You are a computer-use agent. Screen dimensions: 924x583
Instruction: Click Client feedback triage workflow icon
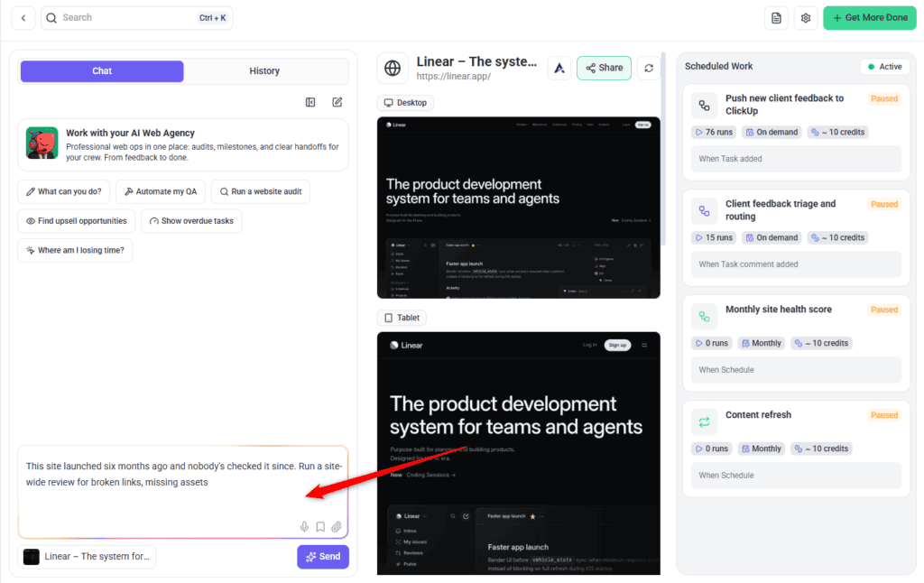[704, 211]
